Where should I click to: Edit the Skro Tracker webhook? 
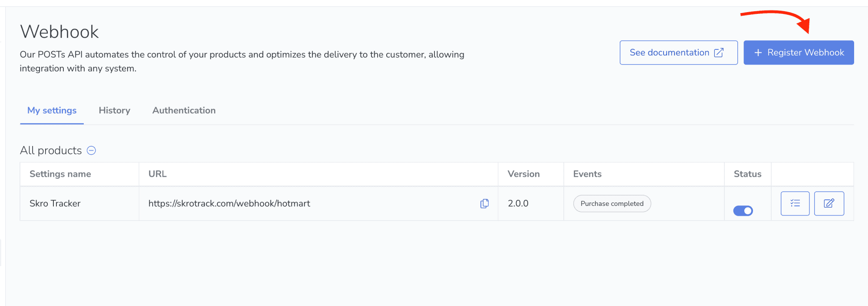click(829, 203)
